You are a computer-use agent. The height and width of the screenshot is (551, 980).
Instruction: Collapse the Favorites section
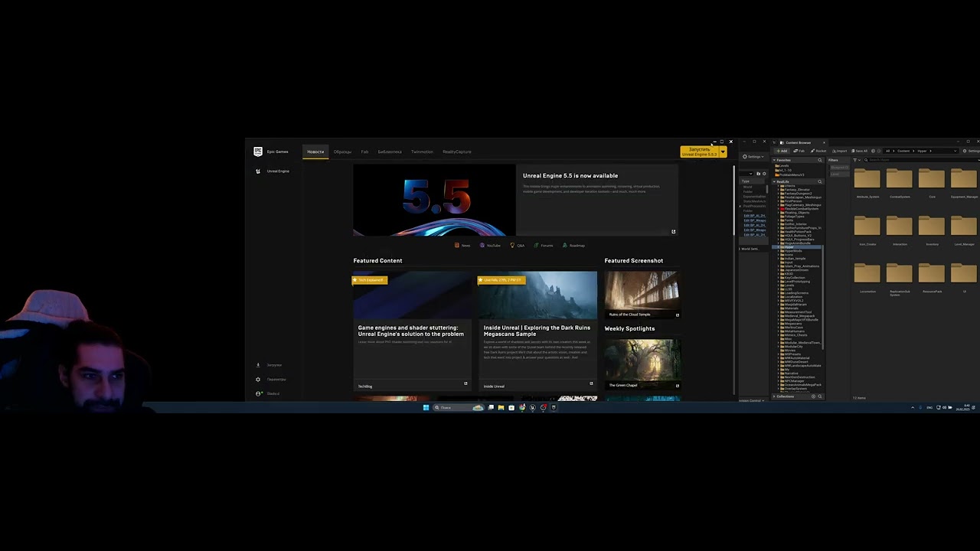pos(774,160)
